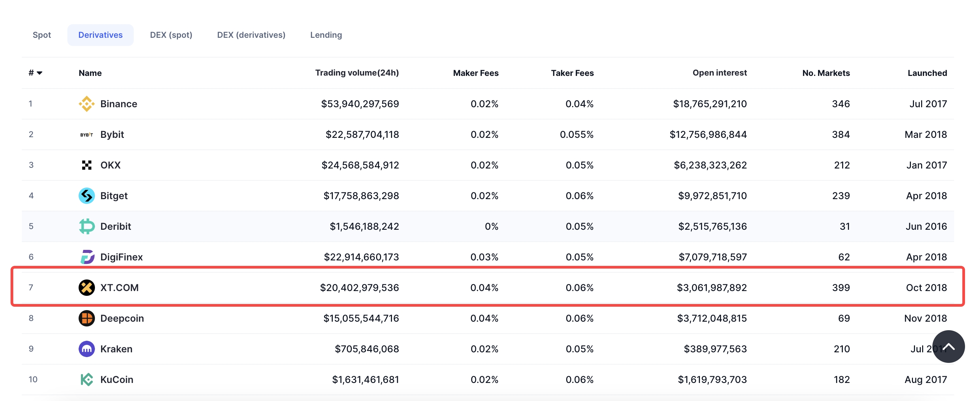
Task: Click Kraken volume $705,846,068
Action: tap(367, 349)
